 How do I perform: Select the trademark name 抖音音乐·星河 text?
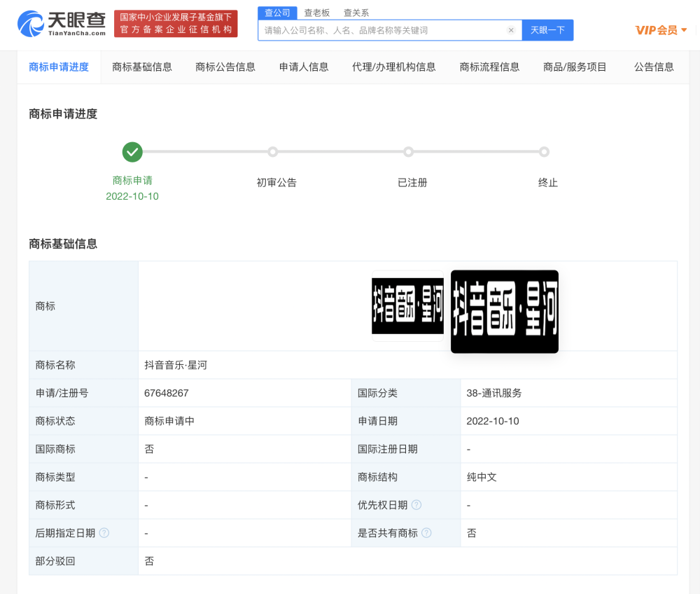click(176, 365)
